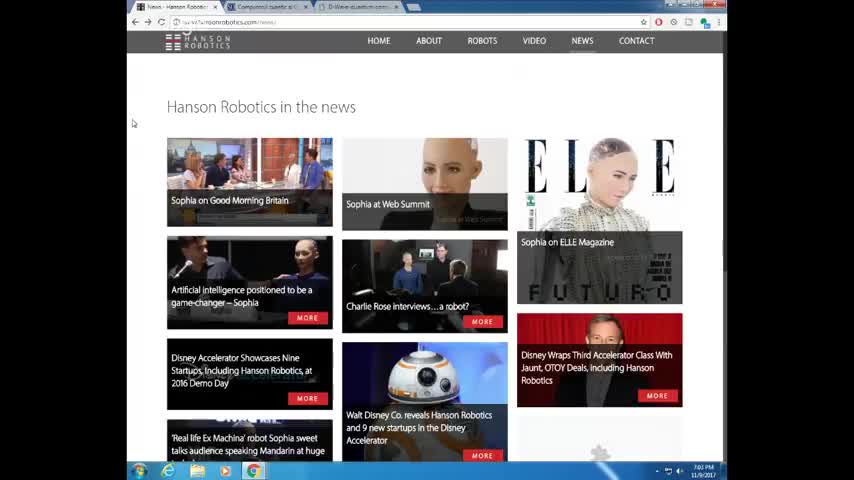854x480 pixels.
Task: Switch to the D-Wave browser tab
Action: [359, 7]
